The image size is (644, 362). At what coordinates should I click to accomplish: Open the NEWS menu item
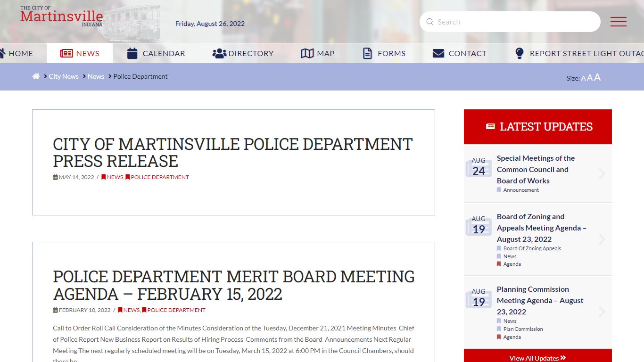(80, 53)
